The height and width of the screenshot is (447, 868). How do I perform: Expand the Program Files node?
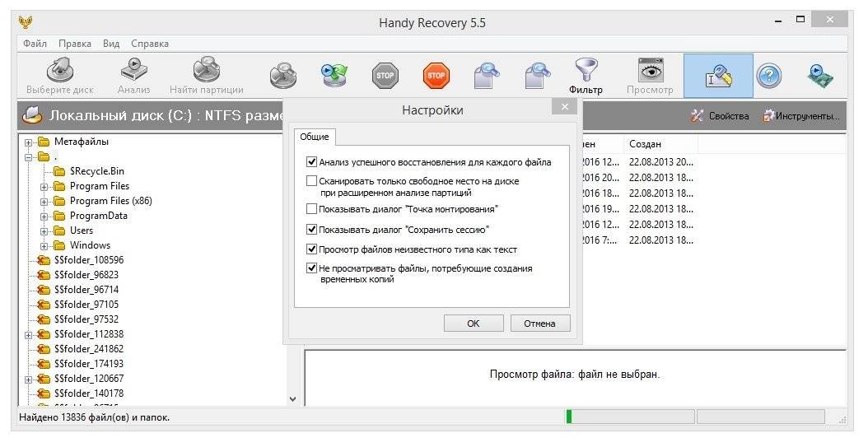point(44,187)
